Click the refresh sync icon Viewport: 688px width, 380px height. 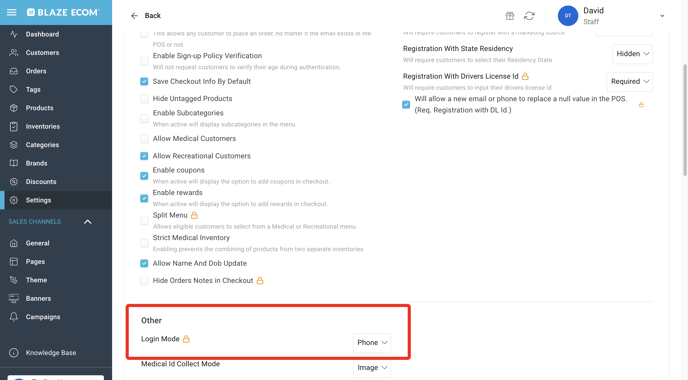click(529, 16)
